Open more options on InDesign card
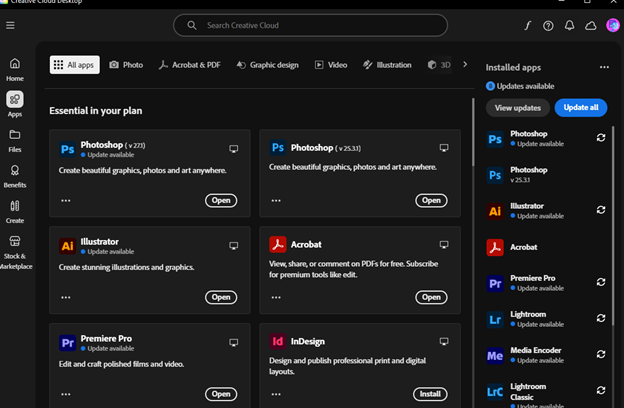Viewport: 624px width, 408px height. (x=276, y=394)
